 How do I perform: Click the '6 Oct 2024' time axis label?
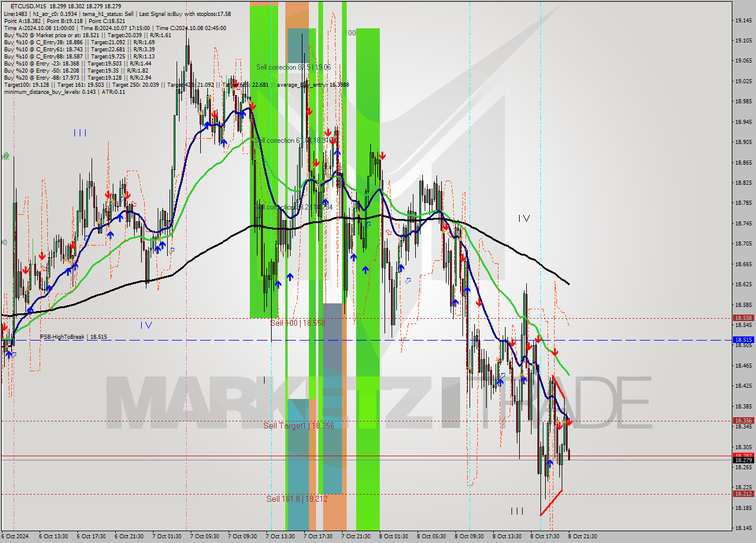click(14, 537)
